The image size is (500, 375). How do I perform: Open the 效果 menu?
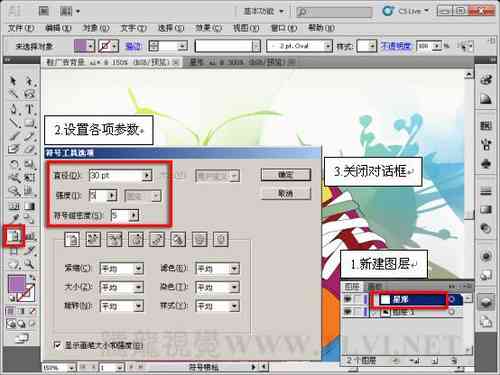pyautogui.click(x=209, y=28)
